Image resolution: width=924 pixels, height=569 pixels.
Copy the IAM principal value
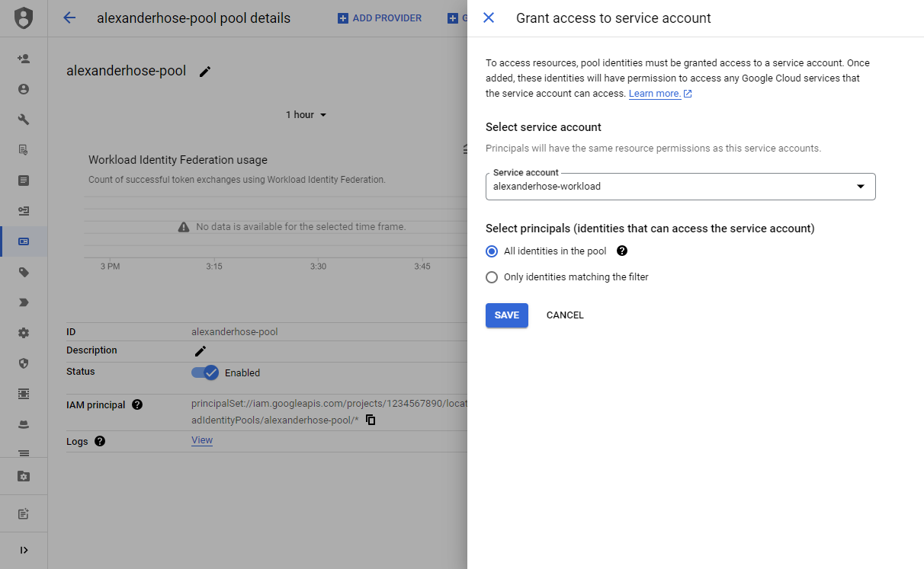[371, 419]
